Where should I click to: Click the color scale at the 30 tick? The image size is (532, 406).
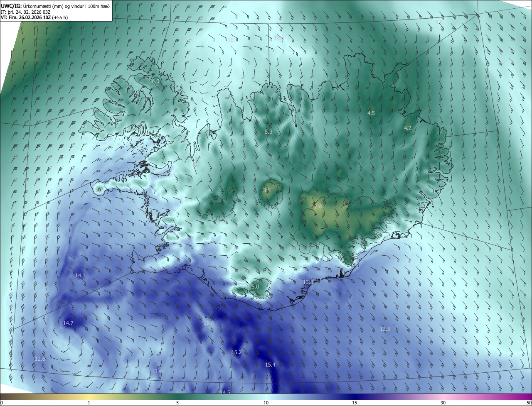[443, 403]
